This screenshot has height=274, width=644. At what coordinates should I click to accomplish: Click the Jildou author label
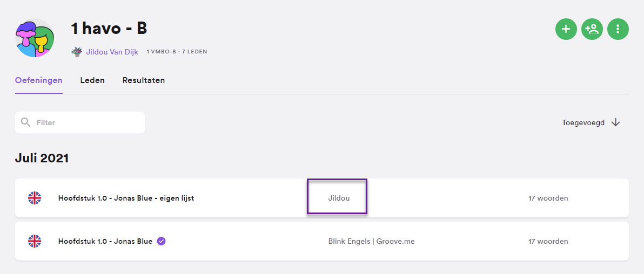(x=339, y=198)
